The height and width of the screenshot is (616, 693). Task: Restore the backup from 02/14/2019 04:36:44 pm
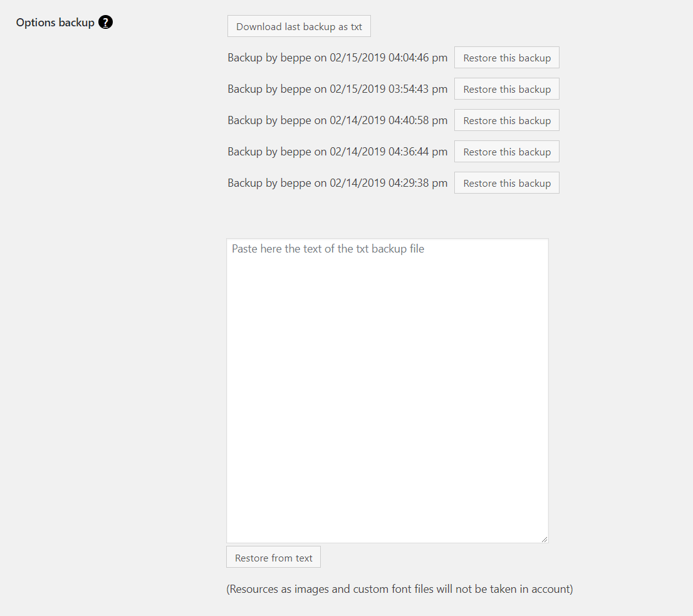point(506,152)
